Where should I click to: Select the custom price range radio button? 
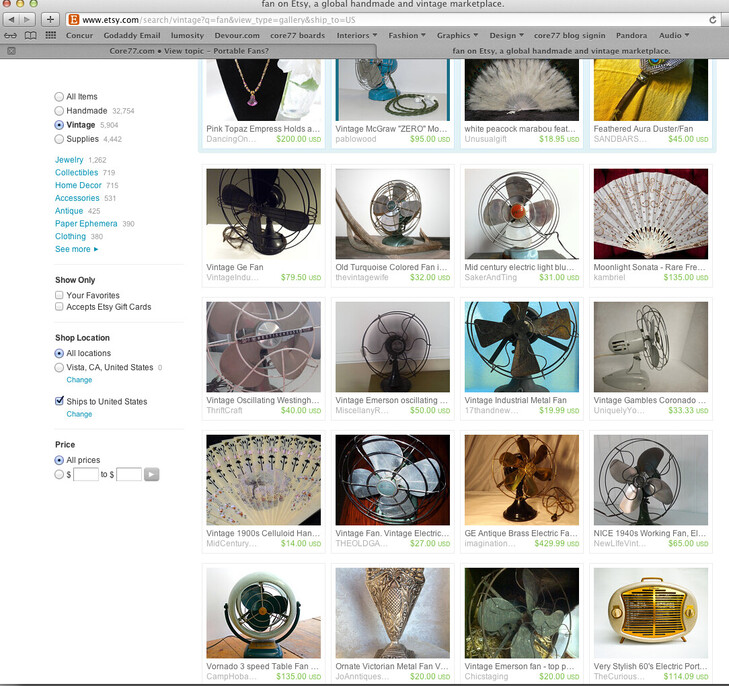(x=59, y=475)
